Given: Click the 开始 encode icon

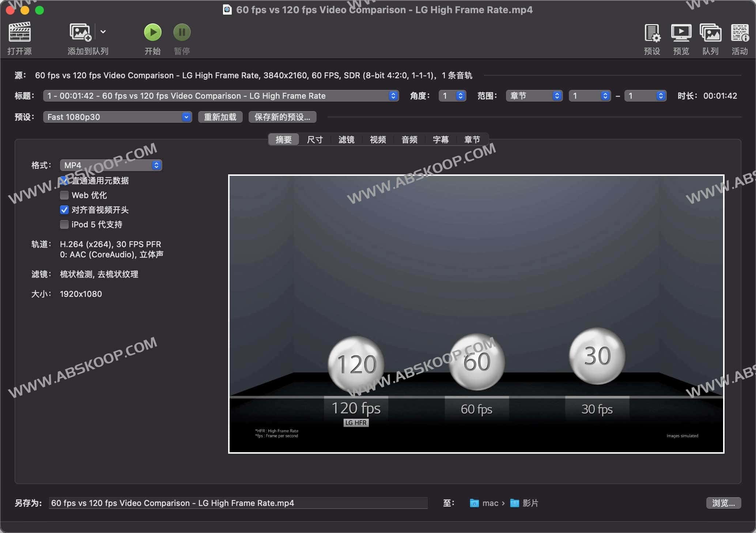Looking at the screenshot, I should pyautogui.click(x=153, y=32).
